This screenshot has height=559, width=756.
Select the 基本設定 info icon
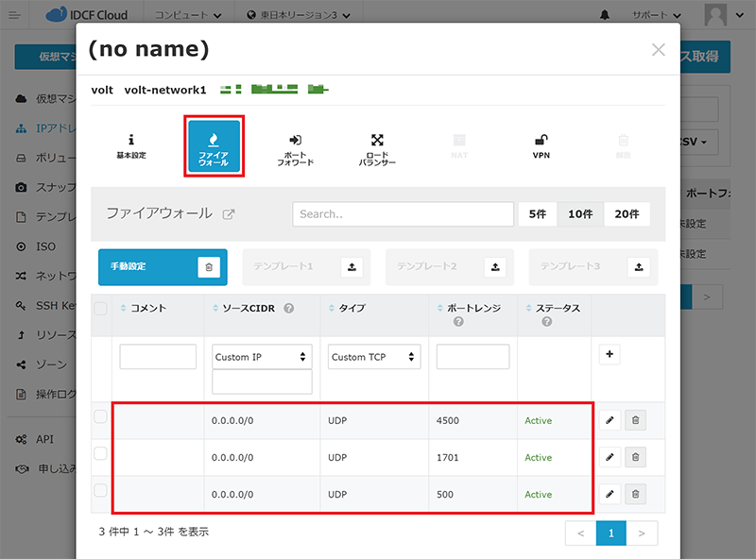tap(131, 145)
